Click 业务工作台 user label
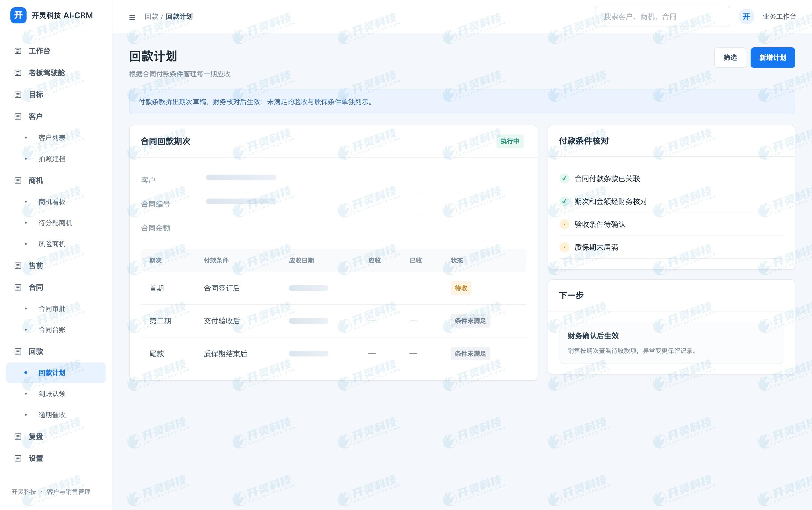 tap(779, 16)
